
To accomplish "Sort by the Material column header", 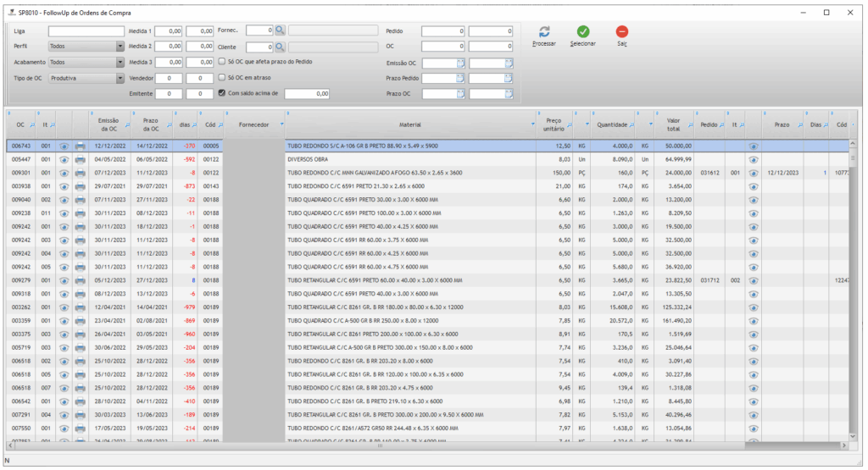I will click(410, 124).
